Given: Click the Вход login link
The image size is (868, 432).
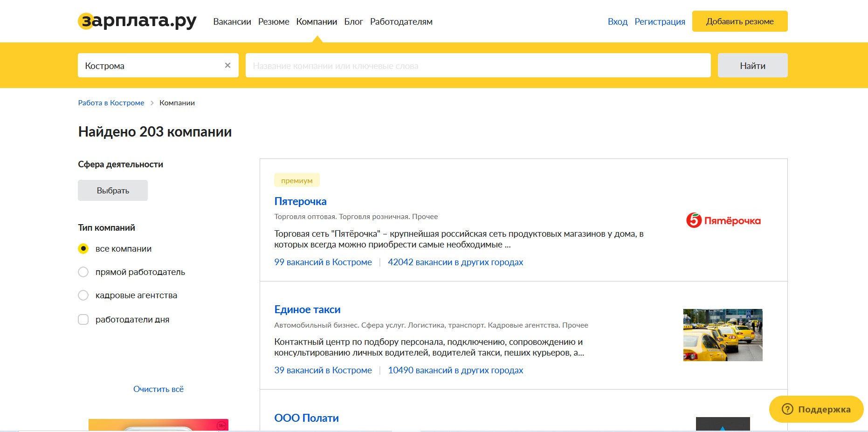Looking at the screenshot, I should 617,22.
